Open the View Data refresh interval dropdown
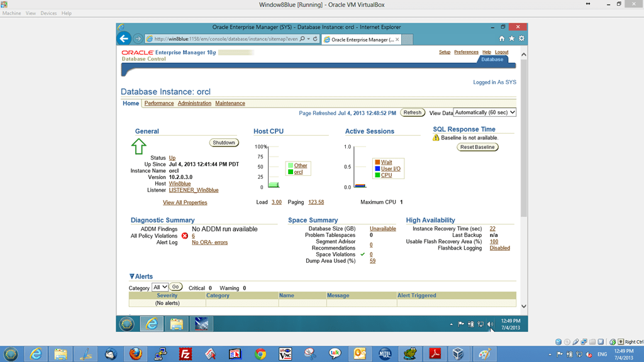Viewport: 644px width, 362px height. [485, 112]
